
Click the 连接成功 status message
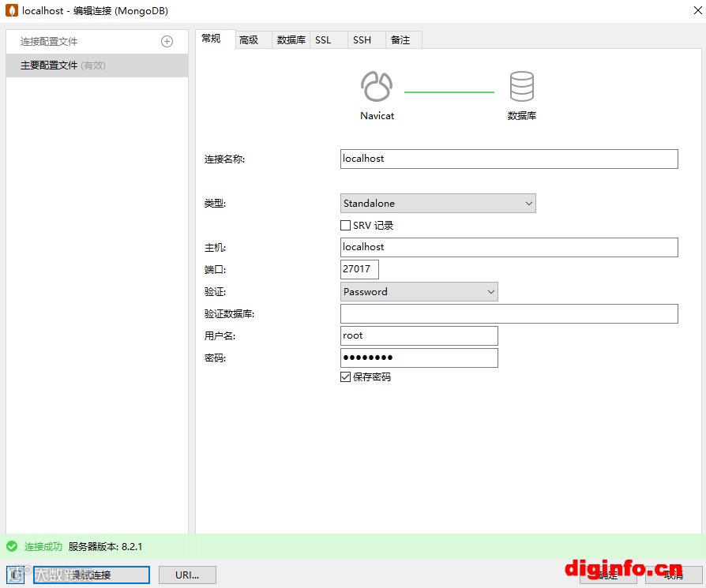pos(43,547)
